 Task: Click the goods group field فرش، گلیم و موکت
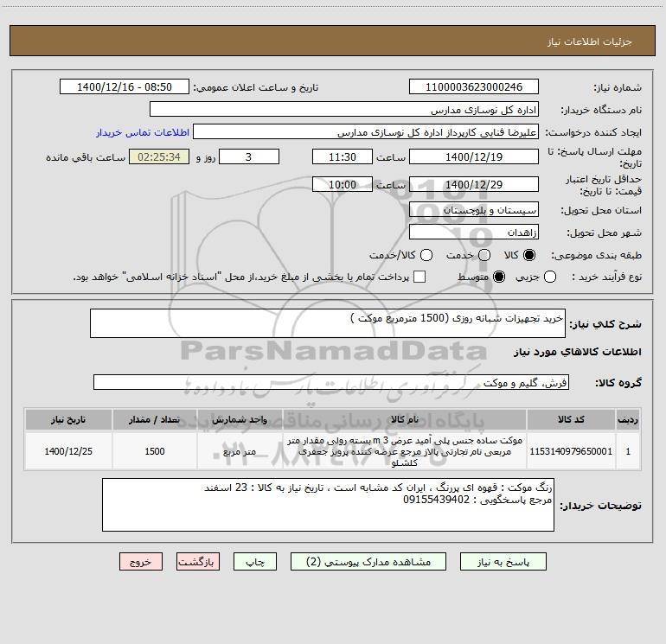(x=331, y=382)
